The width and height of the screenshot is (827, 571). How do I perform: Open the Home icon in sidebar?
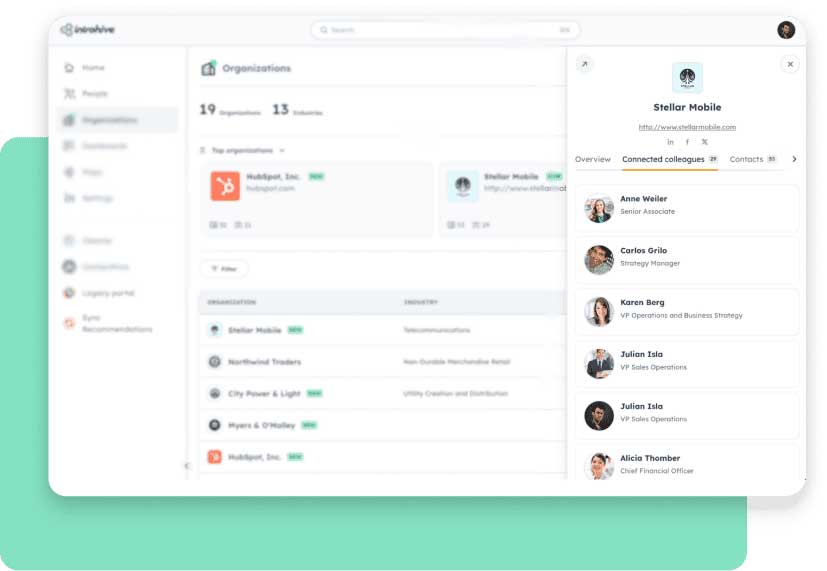coord(69,67)
